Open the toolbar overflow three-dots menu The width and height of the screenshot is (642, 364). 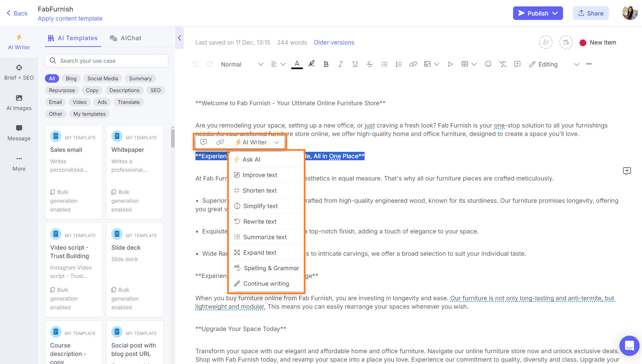[589, 64]
